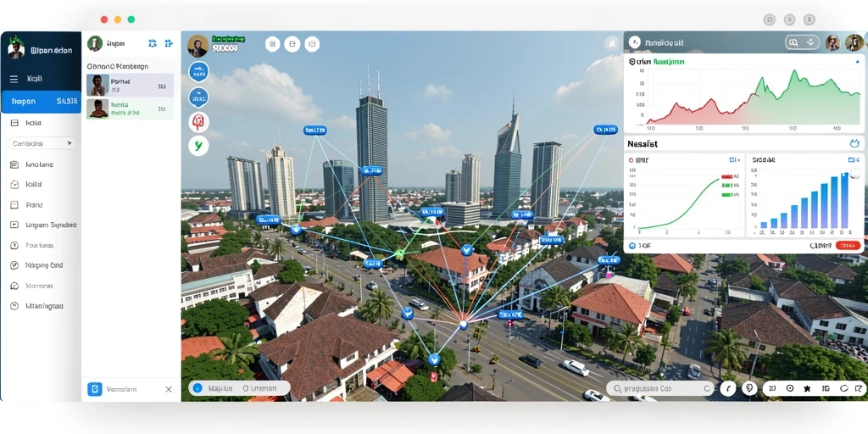Click the upper blue speech-bubble map button
The width and height of the screenshot is (868, 434).
[198, 72]
